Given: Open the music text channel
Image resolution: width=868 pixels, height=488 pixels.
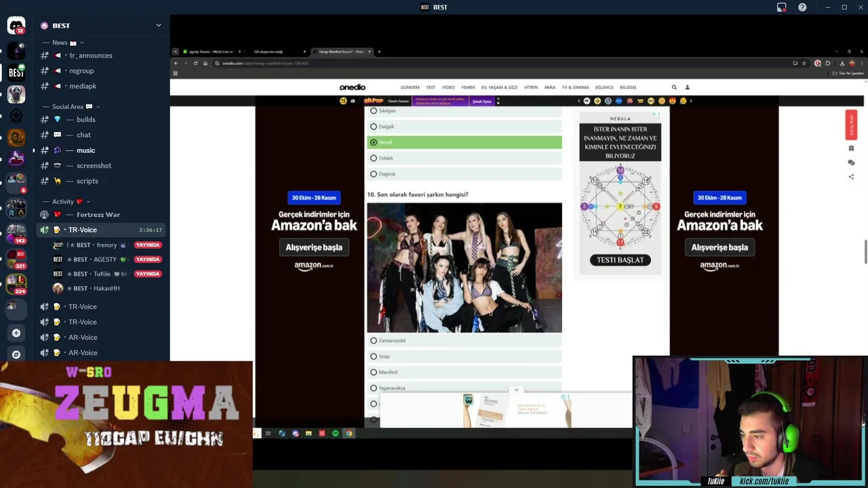Looking at the screenshot, I should pyautogui.click(x=102, y=150).
